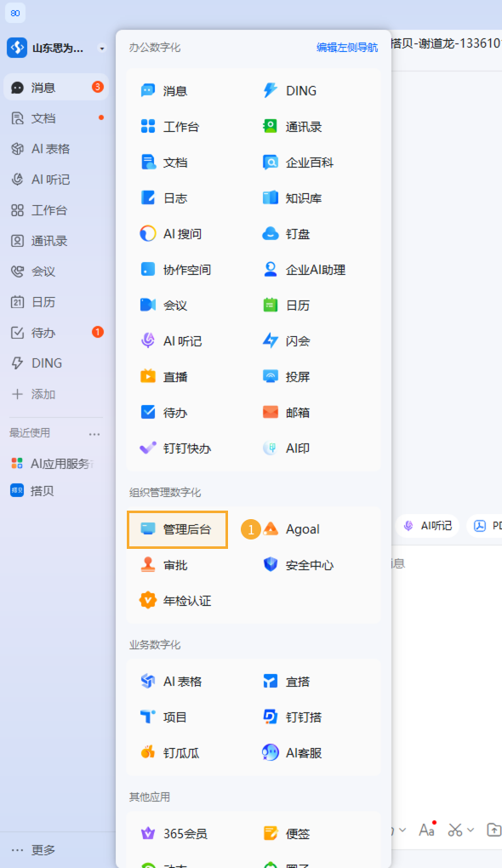502x868 pixels.
Task: Select DING in the left sidebar
Action: tap(56, 363)
